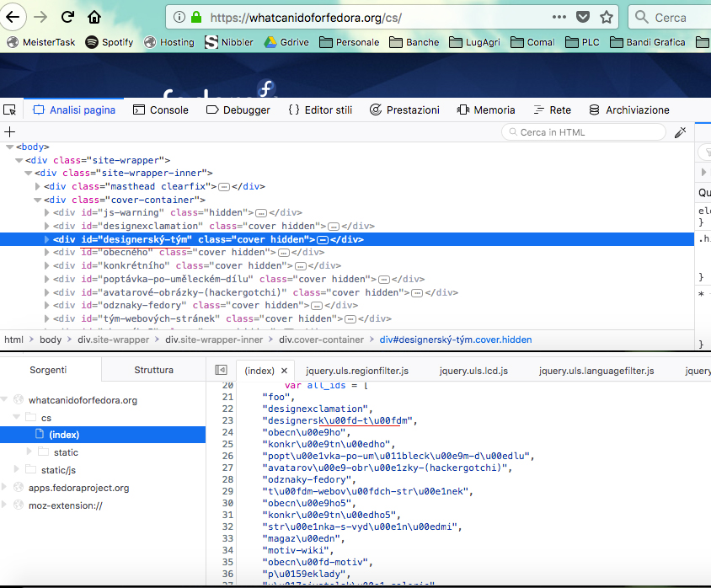Activate the element picker icon
The height and width of the screenshot is (588, 711).
(x=9, y=110)
